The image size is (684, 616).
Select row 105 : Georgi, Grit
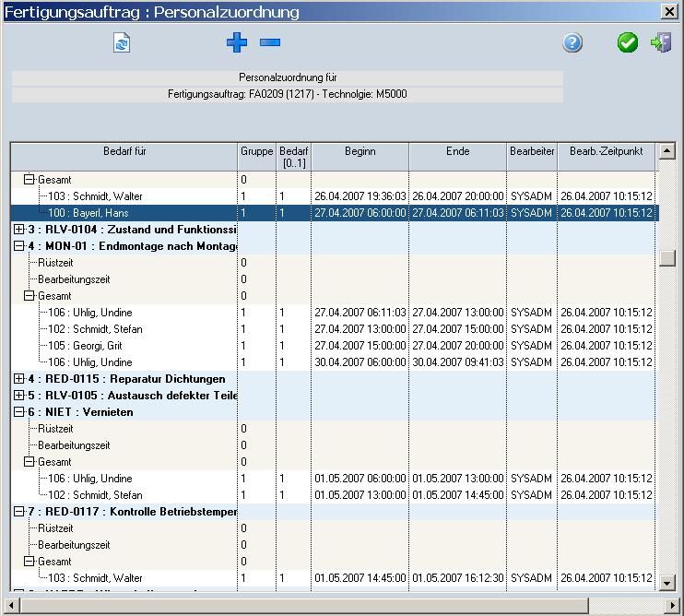(x=88, y=346)
